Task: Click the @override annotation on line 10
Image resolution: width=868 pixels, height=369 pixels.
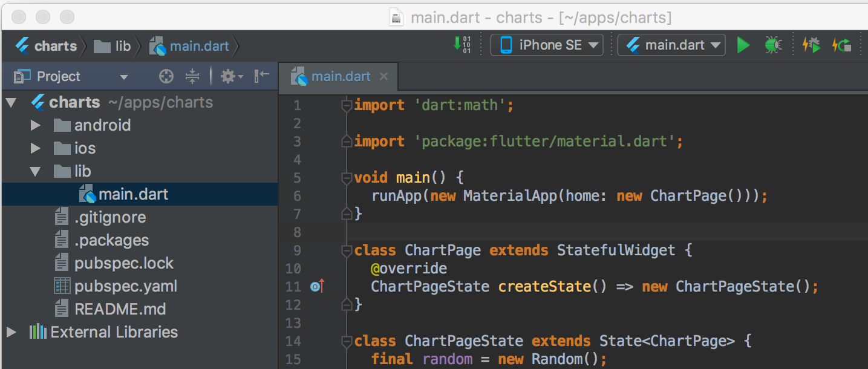Action: coord(409,269)
